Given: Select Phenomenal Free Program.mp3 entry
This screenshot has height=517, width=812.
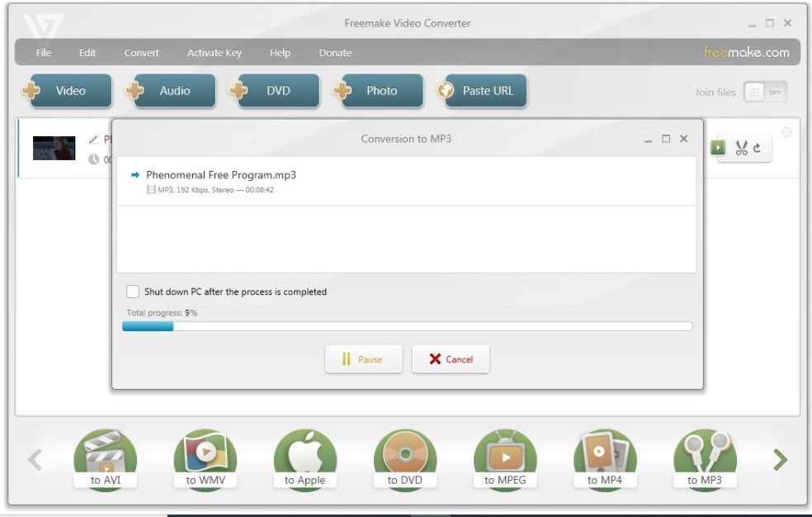Looking at the screenshot, I should 220,175.
